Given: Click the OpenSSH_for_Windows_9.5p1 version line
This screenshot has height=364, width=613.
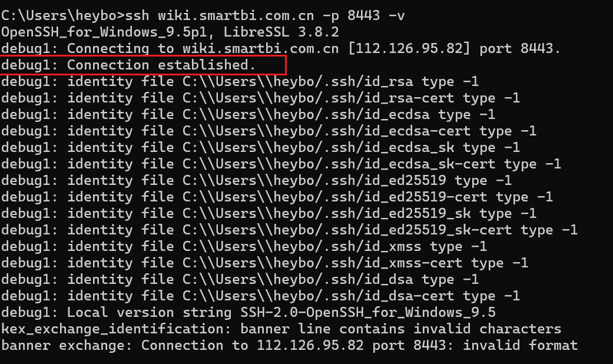Looking at the screenshot, I should pos(170,32).
